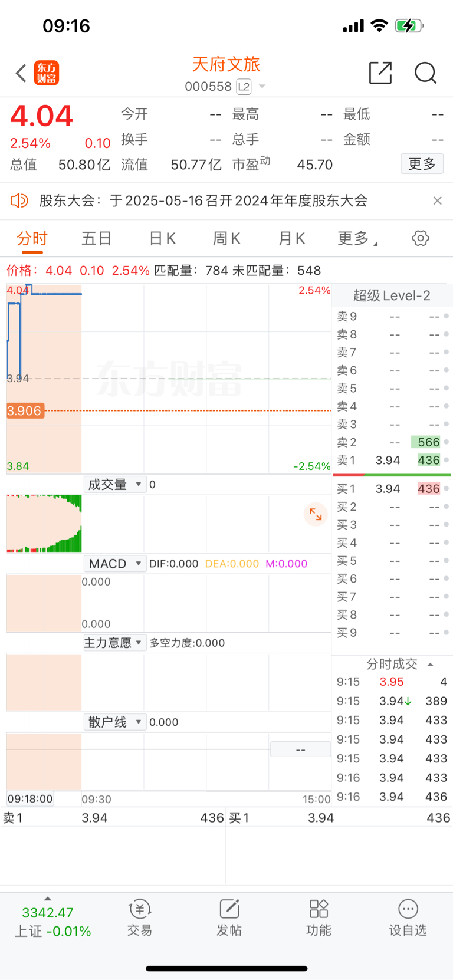Dismiss the shareholder meeting notice
This screenshot has height=980, width=453.
click(x=437, y=200)
